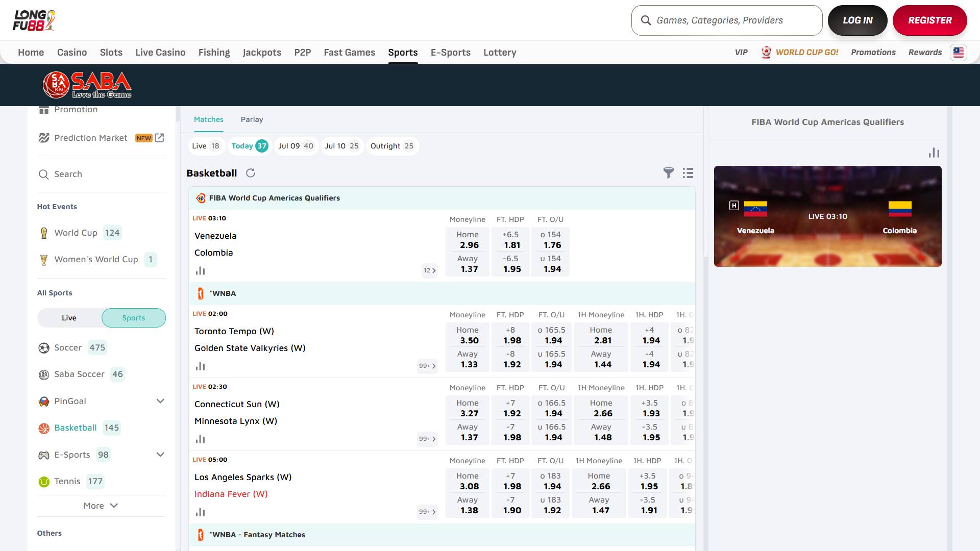Open the Live Casino menu
This screenshot has height=551, width=980.
click(x=160, y=53)
